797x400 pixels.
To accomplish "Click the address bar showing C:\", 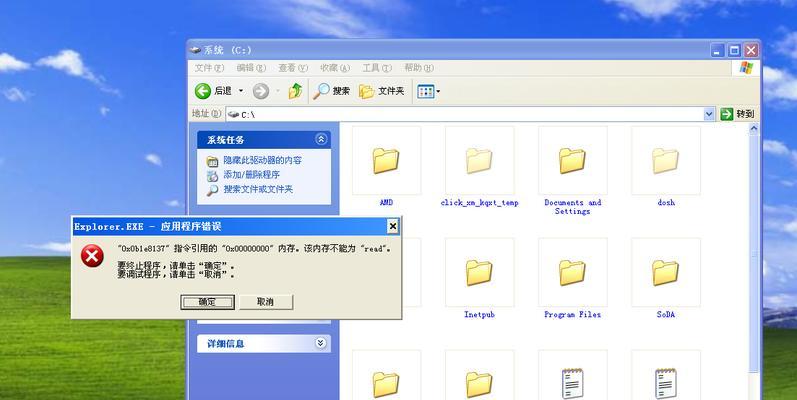I will [x=450, y=114].
